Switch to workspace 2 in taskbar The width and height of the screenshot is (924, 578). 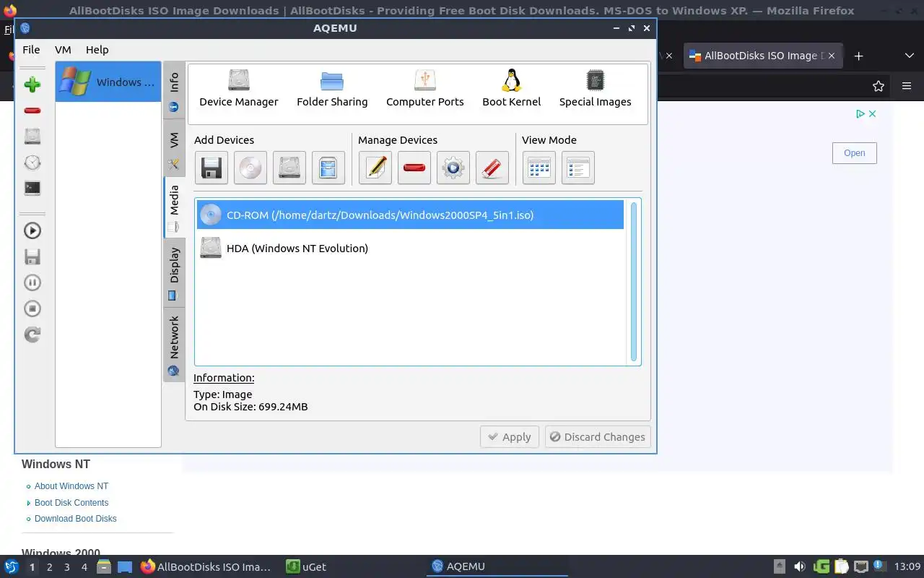click(50, 567)
